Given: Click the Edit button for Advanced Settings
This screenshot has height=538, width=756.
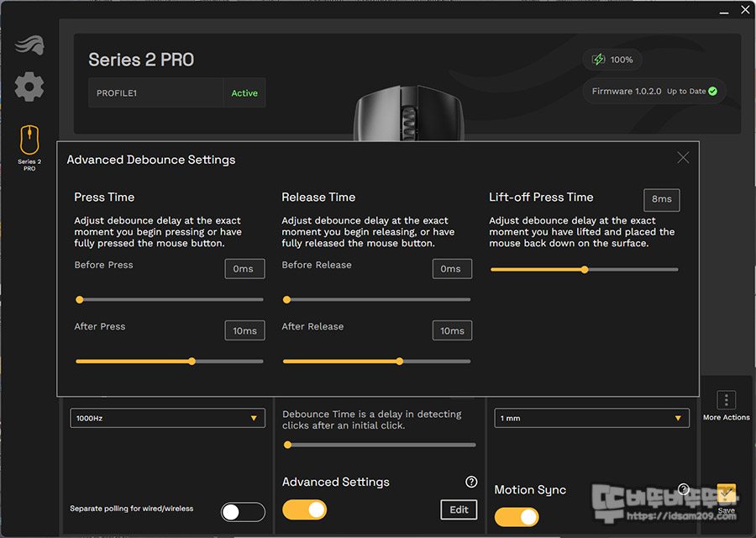Looking at the screenshot, I should (459, 509).
